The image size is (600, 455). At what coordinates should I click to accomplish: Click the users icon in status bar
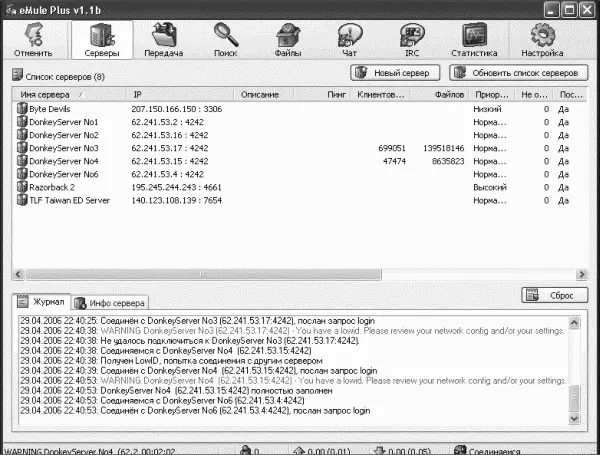tap(245, 451)
